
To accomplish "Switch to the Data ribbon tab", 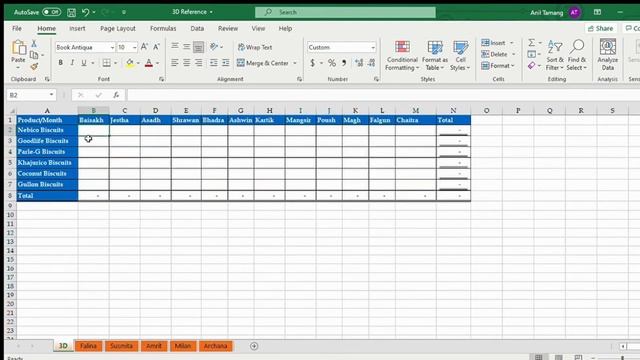I will [197, 29].
